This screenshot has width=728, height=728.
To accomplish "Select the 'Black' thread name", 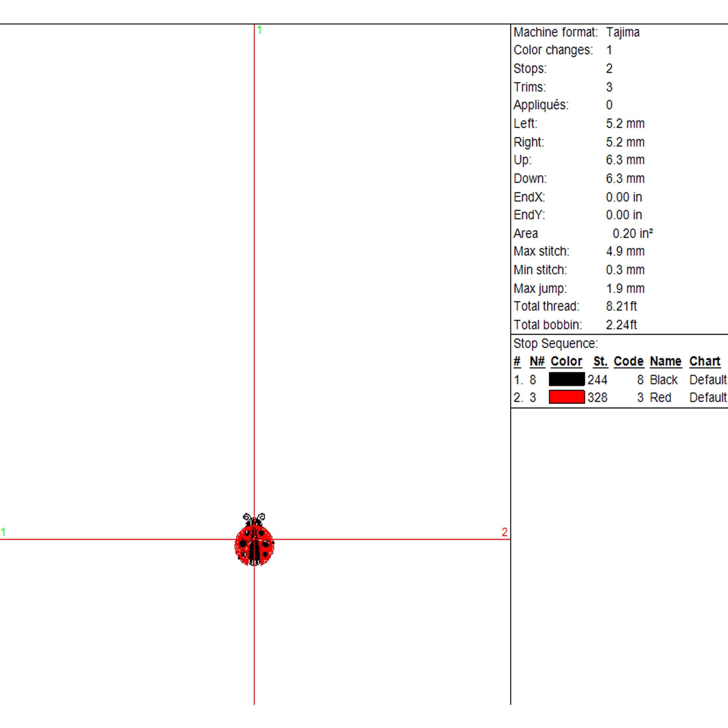I will point(663,380).
